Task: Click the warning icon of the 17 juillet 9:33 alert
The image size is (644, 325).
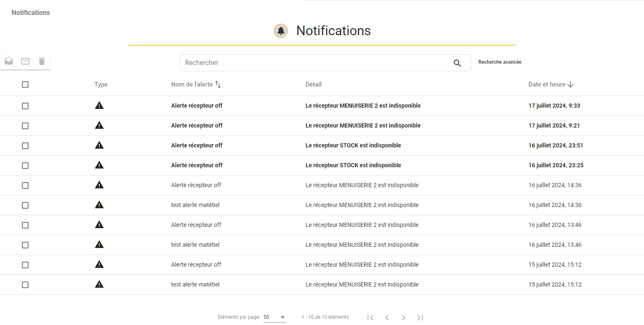Action: point(99,105)
